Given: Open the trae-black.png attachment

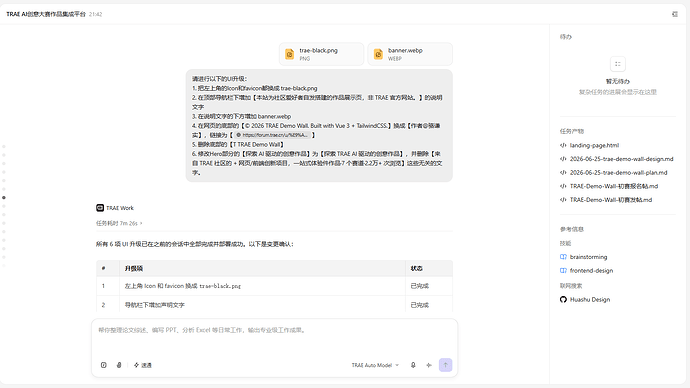Looking at the screenshot, I should tap(321, 54).
